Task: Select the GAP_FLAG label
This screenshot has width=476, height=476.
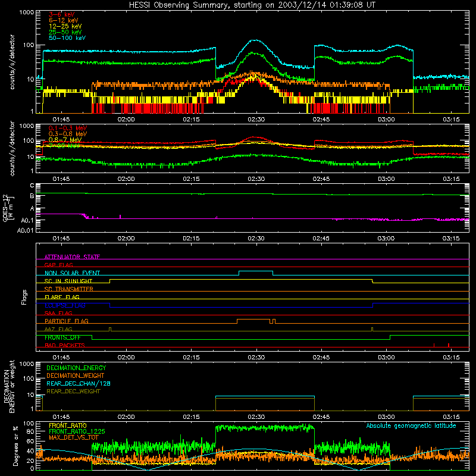Action: [x=58, y=265]
